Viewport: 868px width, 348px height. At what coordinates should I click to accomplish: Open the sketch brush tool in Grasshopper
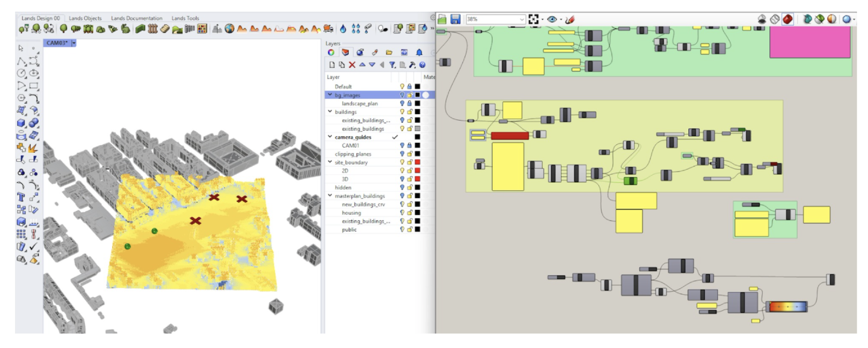click(x=570, y=19)
